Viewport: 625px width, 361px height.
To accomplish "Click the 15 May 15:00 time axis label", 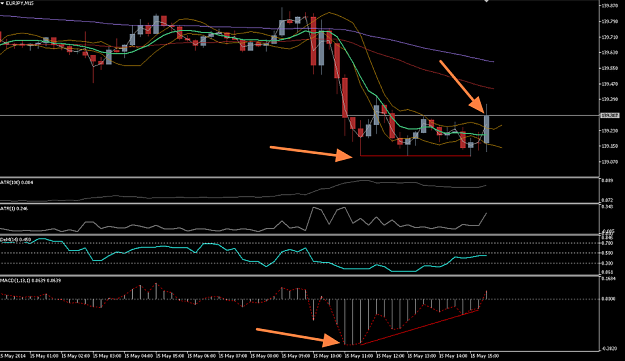I will [x=485, y=356].
